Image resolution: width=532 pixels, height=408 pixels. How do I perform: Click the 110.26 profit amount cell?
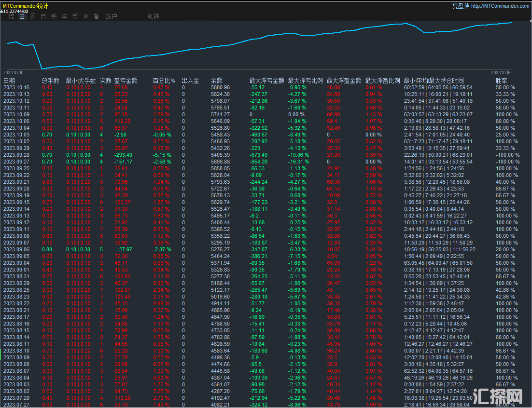pyautogui.click(x=123, y=398)
